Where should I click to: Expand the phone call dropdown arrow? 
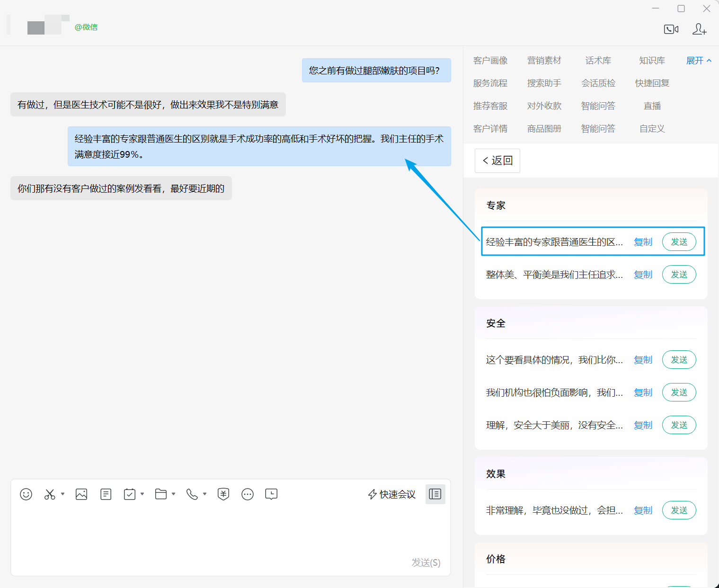204,494
